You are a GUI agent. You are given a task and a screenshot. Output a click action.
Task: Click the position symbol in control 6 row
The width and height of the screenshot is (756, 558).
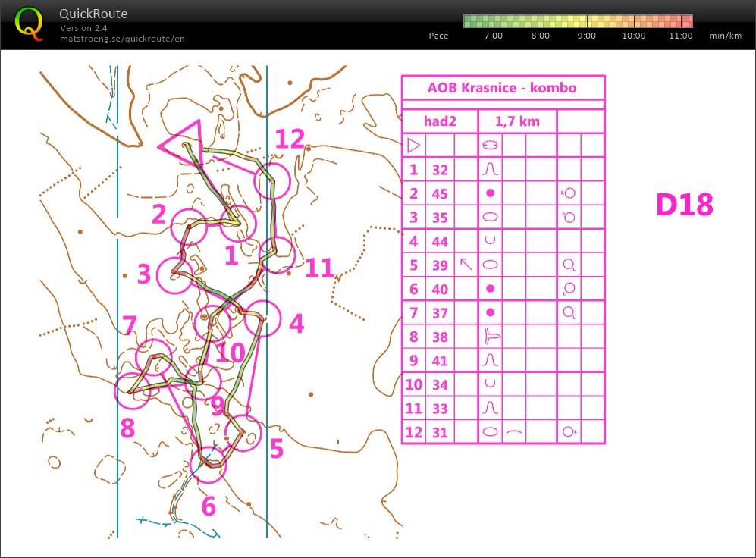[569, 289]
